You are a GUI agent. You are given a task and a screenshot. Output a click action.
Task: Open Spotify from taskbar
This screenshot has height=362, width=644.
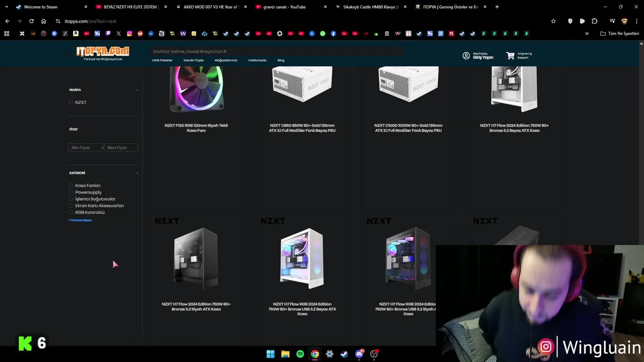click(300, 354)
